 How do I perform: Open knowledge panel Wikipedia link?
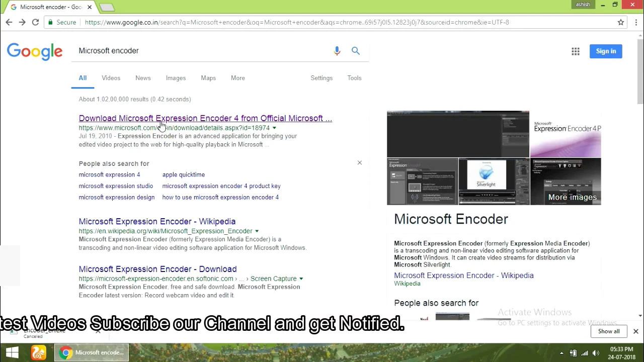click(464, 276)
